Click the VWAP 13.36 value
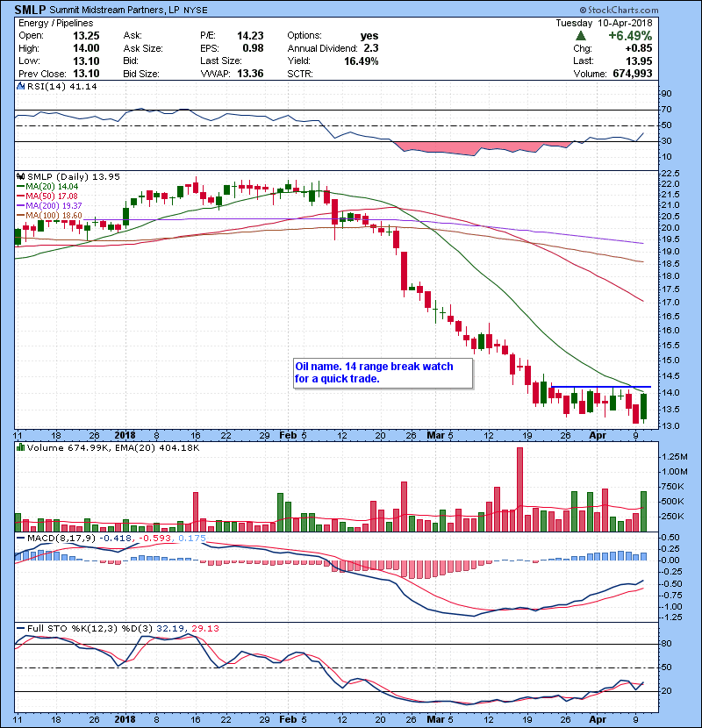The width and height of the screenshot is (702, 728). pyautogui.click(x=250, y=74)
